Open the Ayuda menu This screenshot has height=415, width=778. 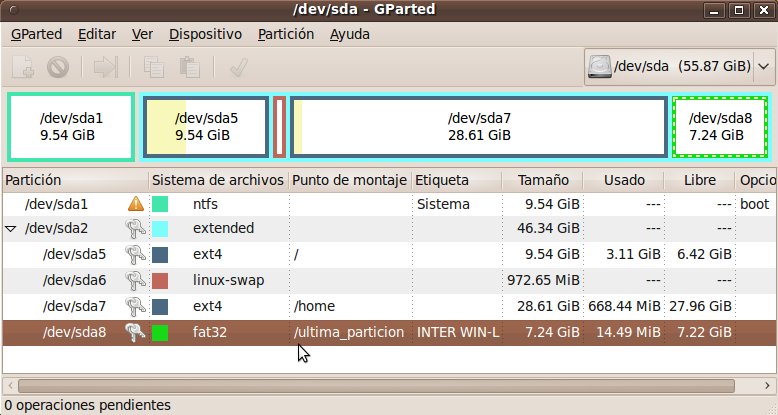click(350, 35)
